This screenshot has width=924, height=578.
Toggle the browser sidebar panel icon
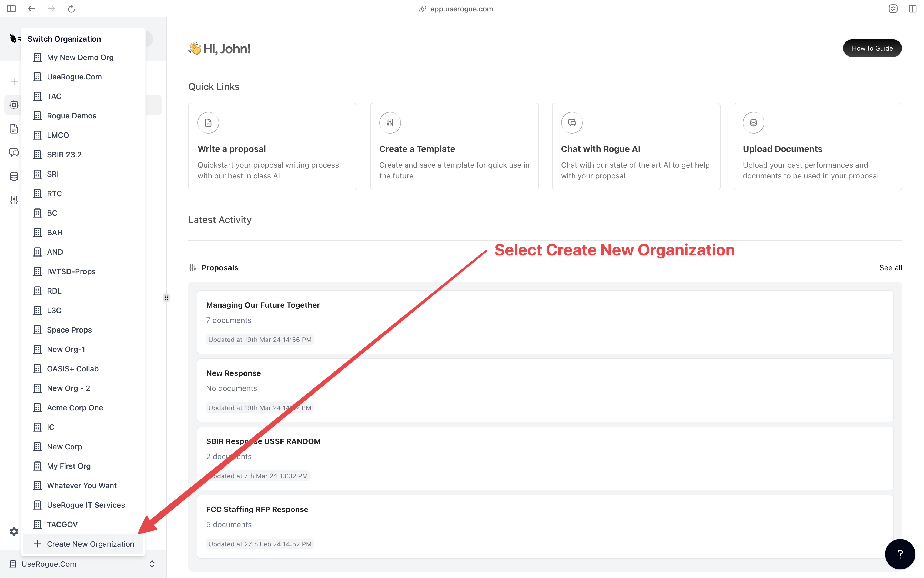click(x=11, y=9)
